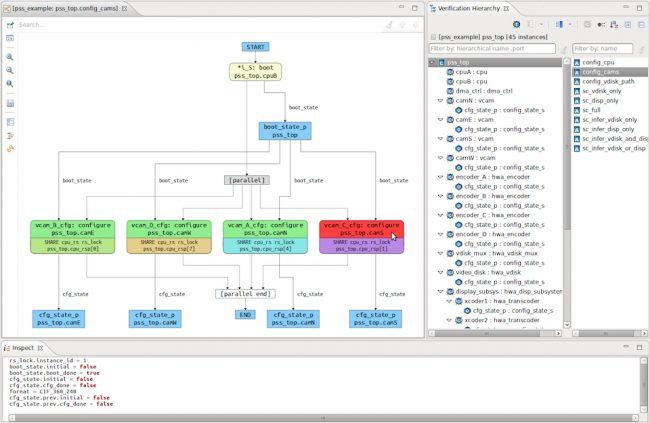
Task: Click the Inspect panel horizontal scrollbar
Action: tap(323, 418)
